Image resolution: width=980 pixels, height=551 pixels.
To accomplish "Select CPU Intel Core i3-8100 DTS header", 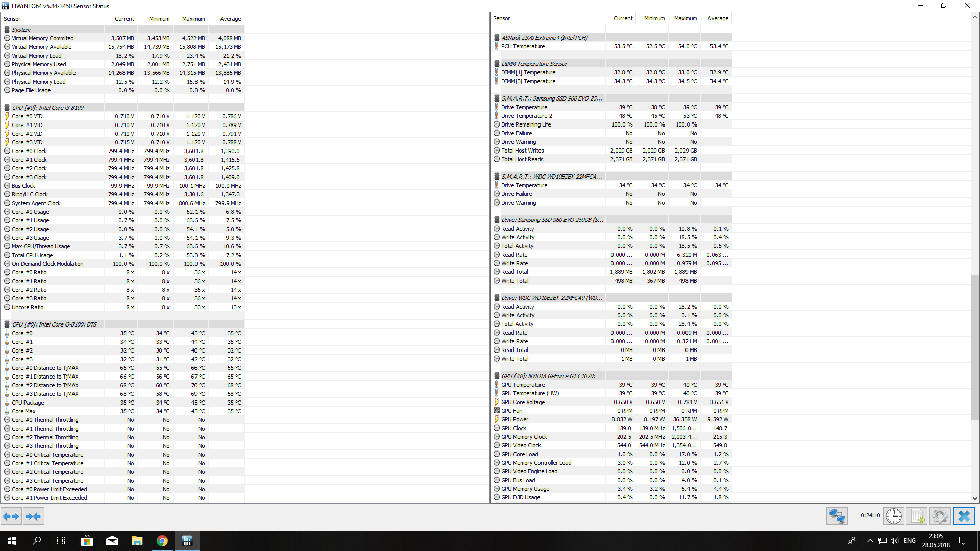I will pyautogui.click(x=54, y=324).
